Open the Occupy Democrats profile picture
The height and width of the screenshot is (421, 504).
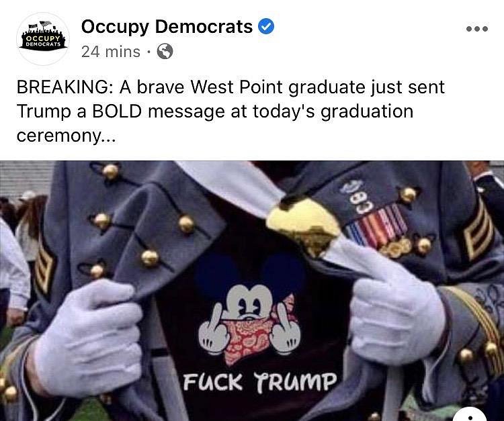tap(43, 39)
